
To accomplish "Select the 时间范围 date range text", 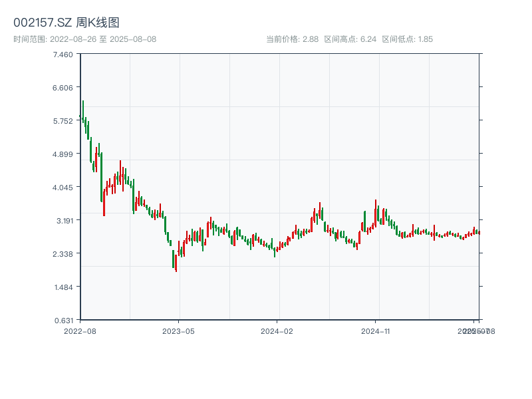I will [85, 39].
